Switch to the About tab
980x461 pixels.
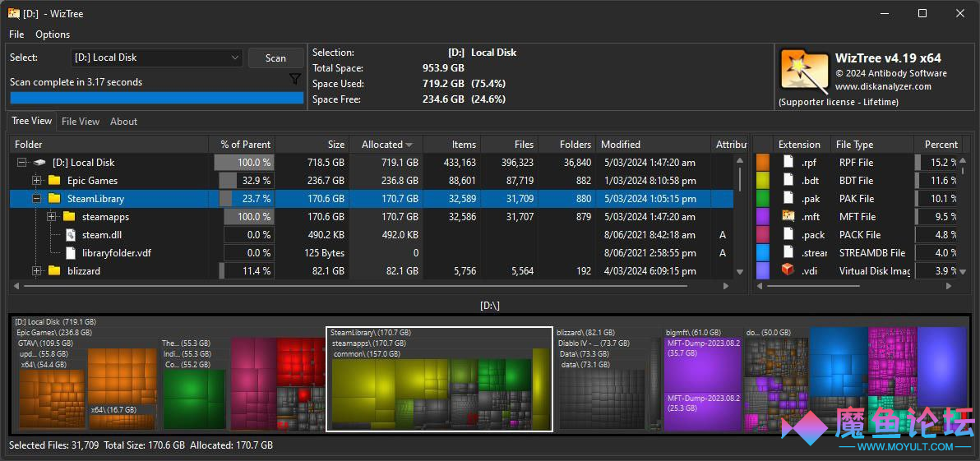click(x=124, y=122)
